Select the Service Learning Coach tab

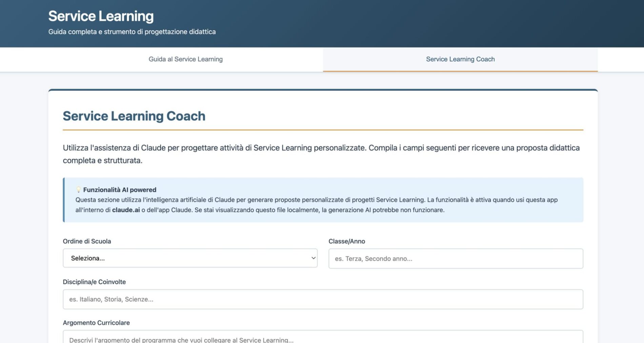(x=460, y=59)
